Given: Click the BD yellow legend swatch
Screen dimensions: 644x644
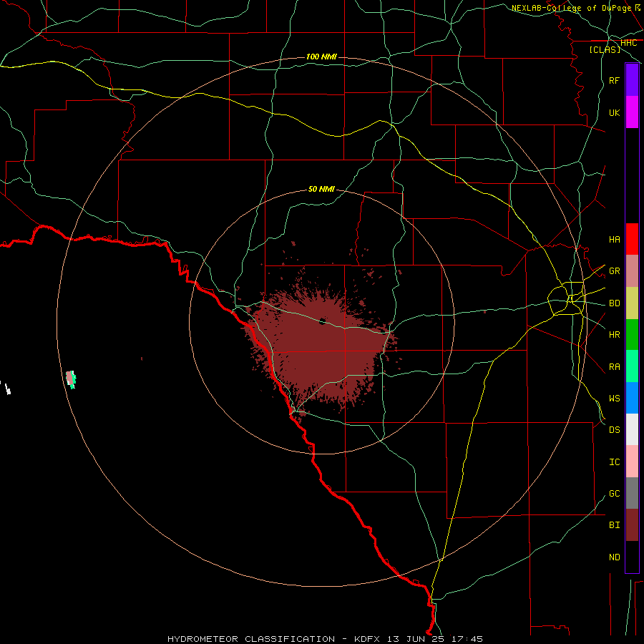Looking at the screenshot, I should pyautogui.click(x=632, y=303).
